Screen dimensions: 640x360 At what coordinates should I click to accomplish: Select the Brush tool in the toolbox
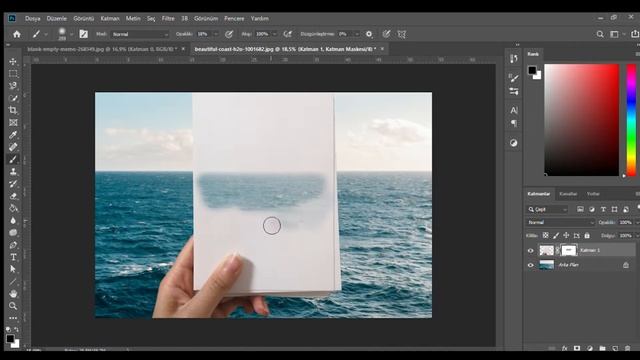(x=13, y=159)
